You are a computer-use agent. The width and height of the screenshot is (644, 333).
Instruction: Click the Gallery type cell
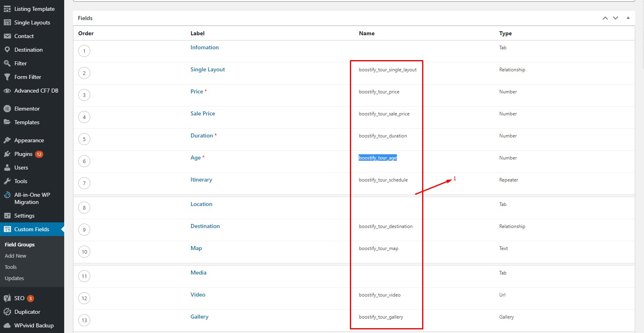506,317
